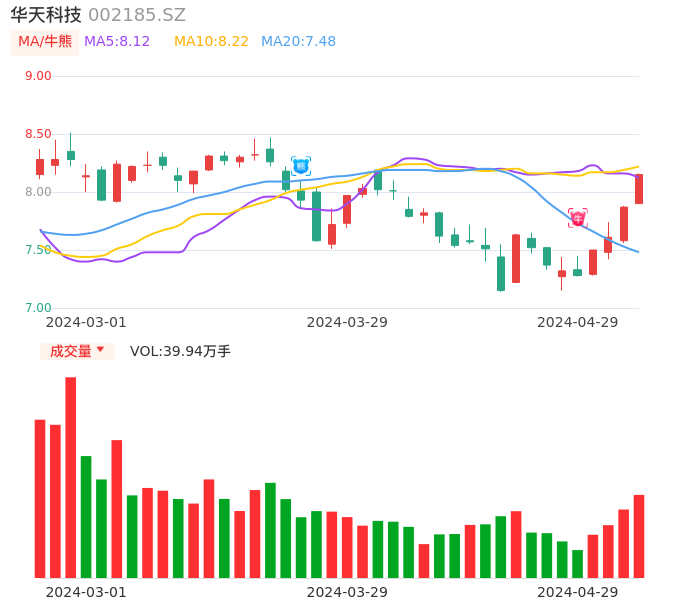The image size is (686, 606).
Task: Click the 2024-04-29 date label under volume chart
Action: (577, 592)
